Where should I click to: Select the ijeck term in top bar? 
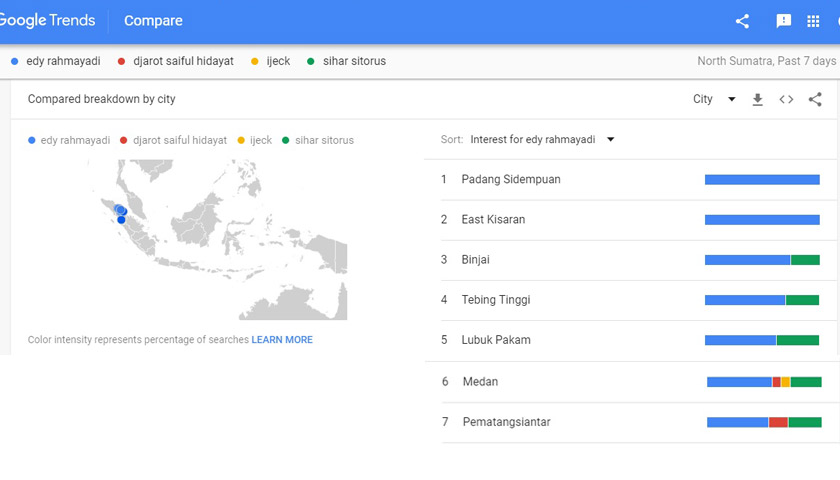271,61
